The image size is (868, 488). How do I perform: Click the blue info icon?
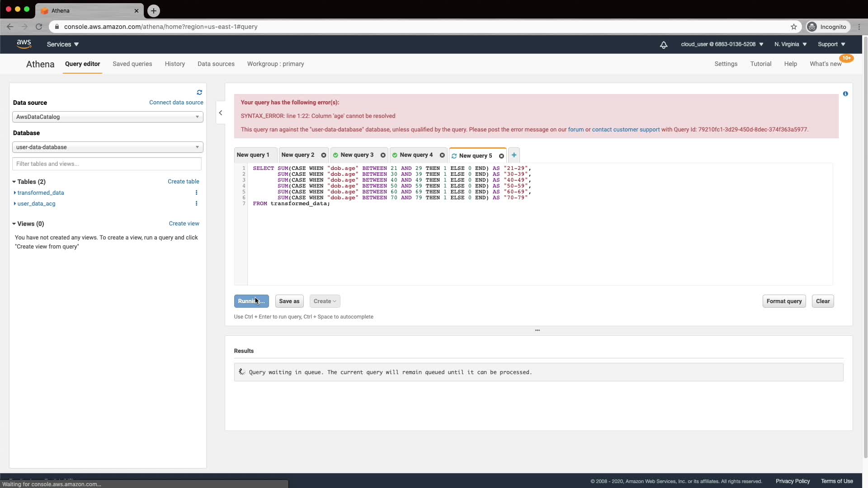coord(845,94)
